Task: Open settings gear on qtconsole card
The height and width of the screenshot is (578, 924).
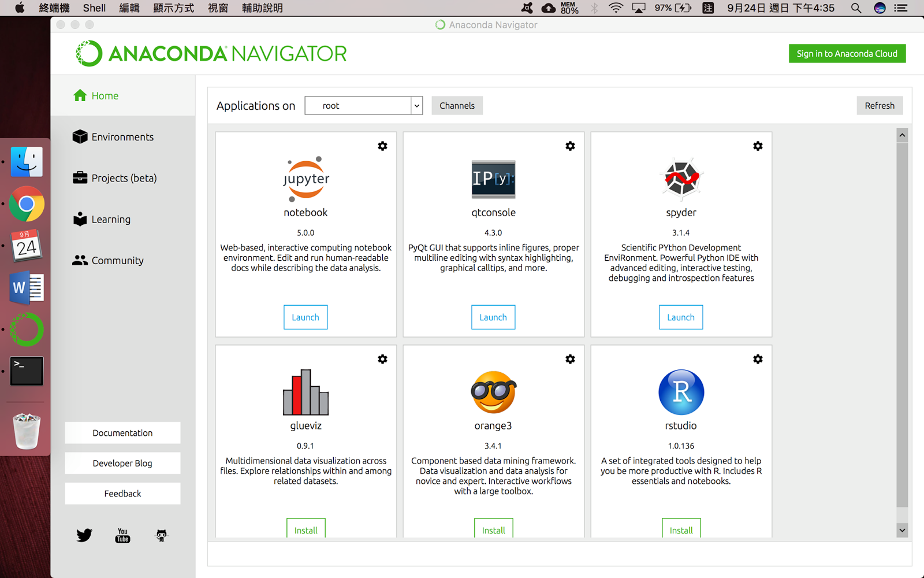Action: click(x=570, y=146)
